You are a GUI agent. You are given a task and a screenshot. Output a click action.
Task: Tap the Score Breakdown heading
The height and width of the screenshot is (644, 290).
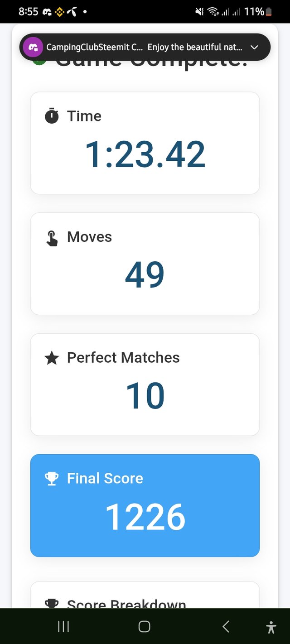coord(126,604)
